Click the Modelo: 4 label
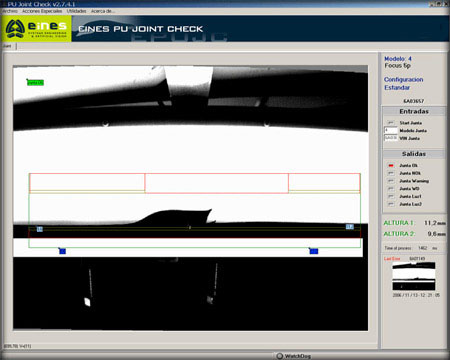 tap(398, 59)
